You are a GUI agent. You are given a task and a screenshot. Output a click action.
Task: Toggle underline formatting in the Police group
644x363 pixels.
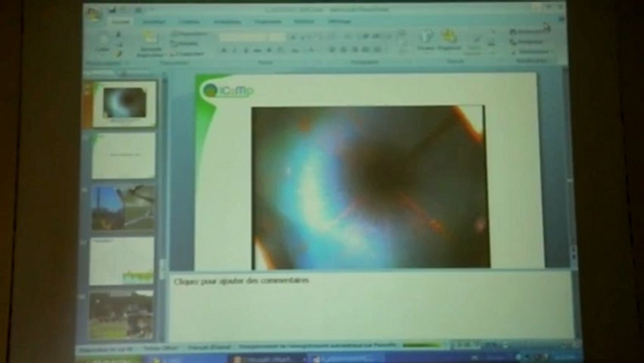pos(246,50)
